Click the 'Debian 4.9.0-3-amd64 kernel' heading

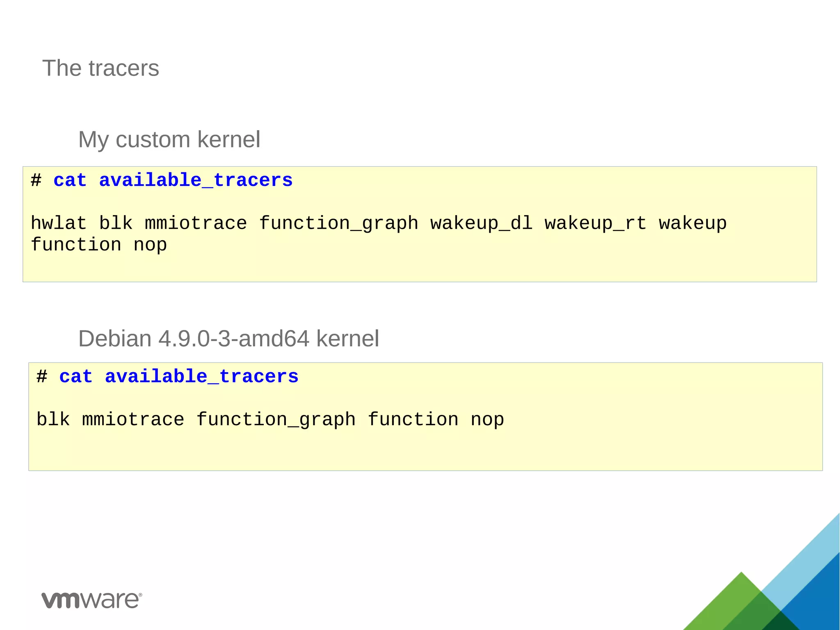pyautogui.click(x=228, y=339)
